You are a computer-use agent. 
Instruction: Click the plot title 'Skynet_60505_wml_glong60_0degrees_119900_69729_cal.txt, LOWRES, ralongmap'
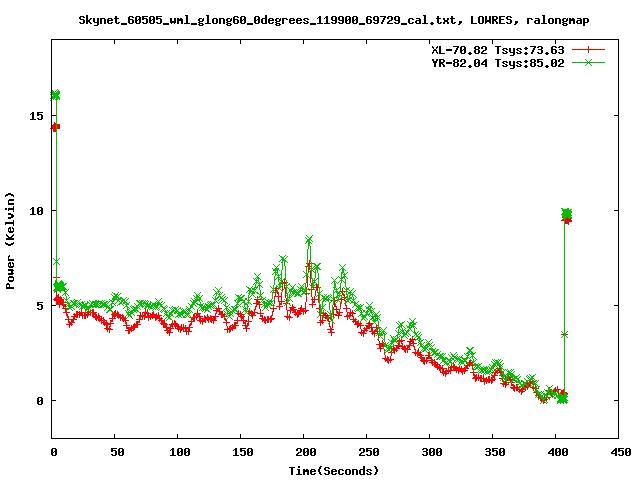[x=333, y=20]
